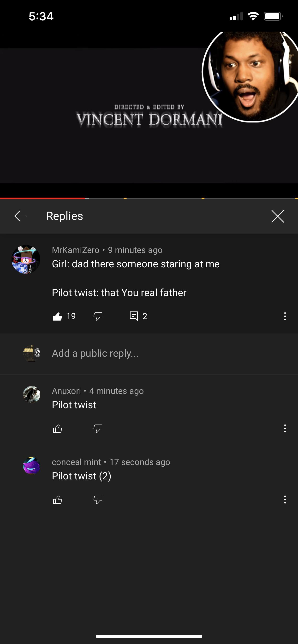Go back using the Replies arrow

[x=21, y=216]
